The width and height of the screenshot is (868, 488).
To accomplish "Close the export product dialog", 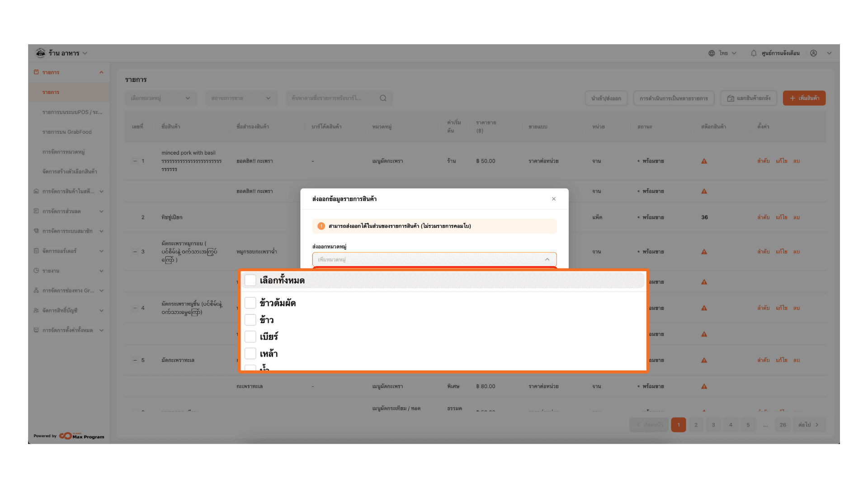I will point(553,199).
